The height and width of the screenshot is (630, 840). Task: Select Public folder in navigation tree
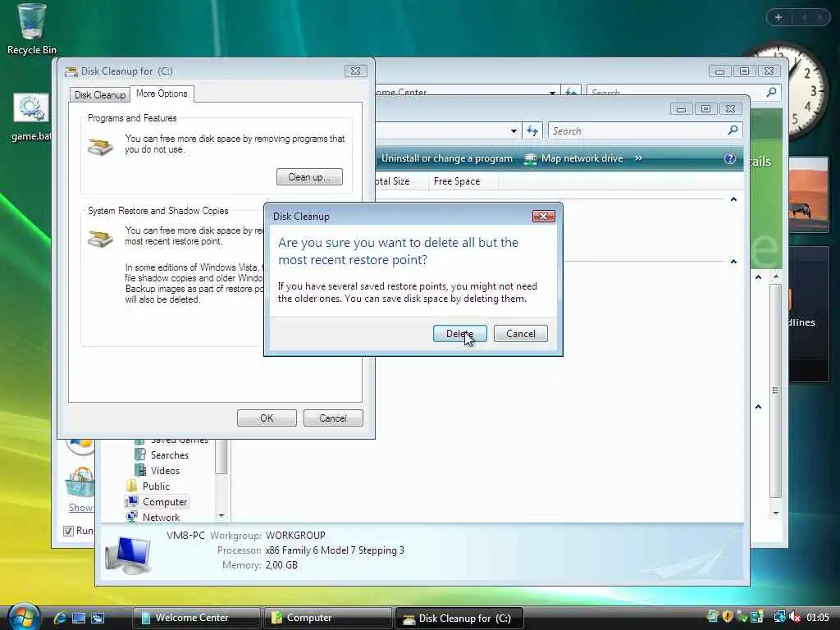[156, 486]
